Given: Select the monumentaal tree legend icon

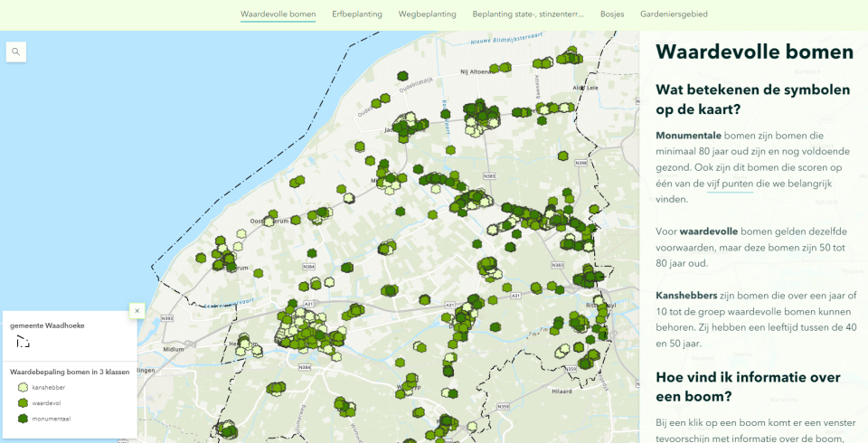Looking at the screenshot, I should click(x=23, y=419).
